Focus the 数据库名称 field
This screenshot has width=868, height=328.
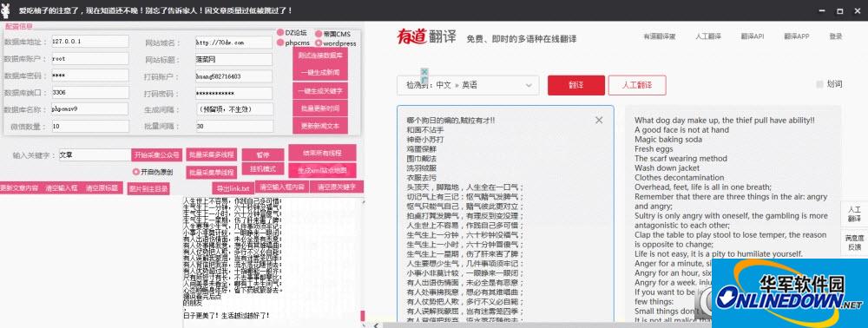pyautogui.click(x=89, y=109)
